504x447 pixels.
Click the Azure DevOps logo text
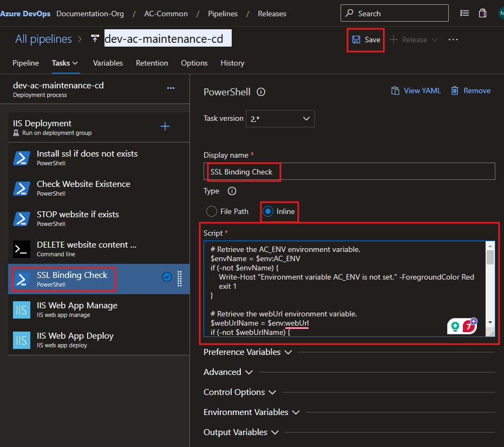tap(25, 14)
